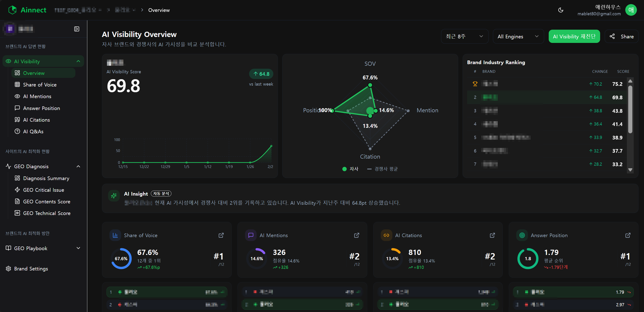Toggle the 경쟁사 평균 legend

point(382,169)
